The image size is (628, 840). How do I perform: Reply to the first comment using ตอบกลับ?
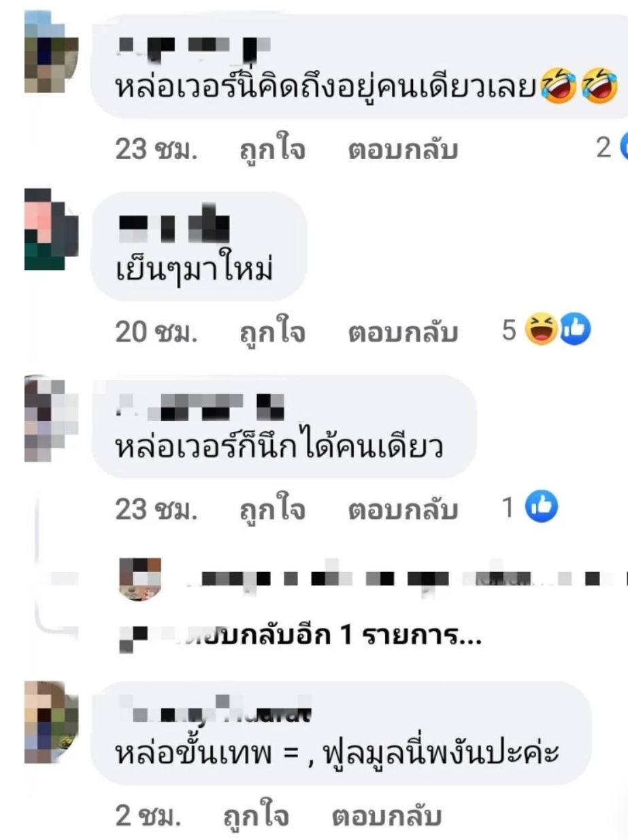click(402, 150)
